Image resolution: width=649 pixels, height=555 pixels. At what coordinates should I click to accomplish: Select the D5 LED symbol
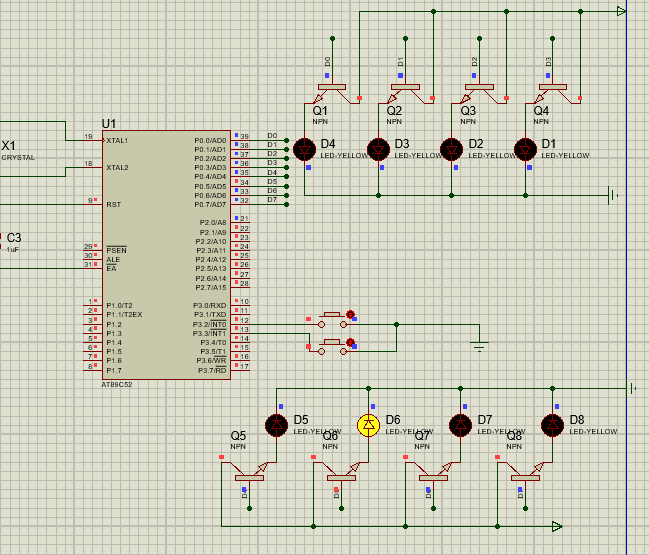coord(276,425)
